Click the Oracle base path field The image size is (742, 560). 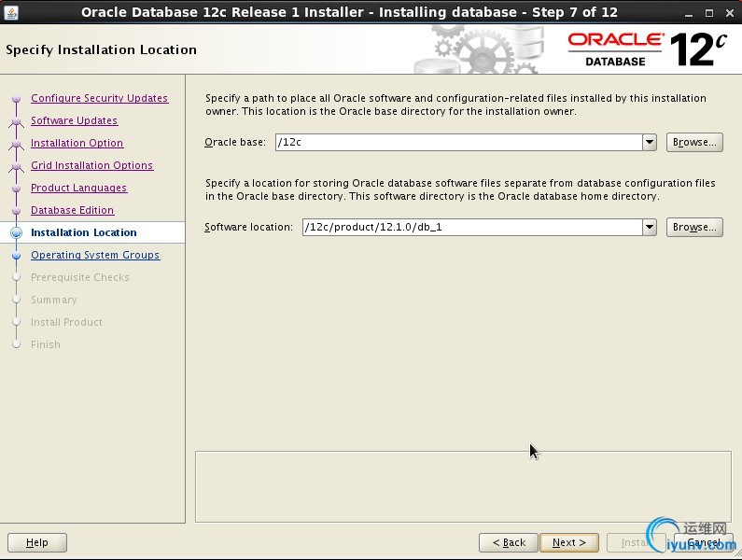[458, 142]
